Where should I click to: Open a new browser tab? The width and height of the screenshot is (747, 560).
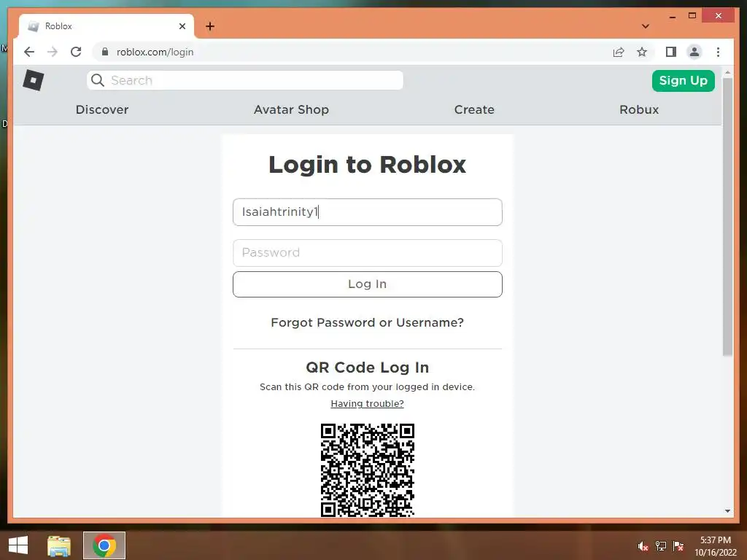pos(210,26)
